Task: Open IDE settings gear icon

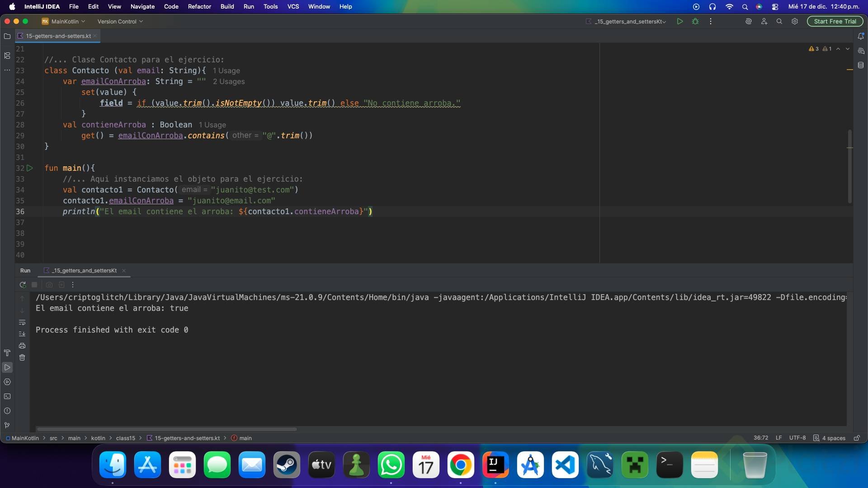Action: pyautogui.click(x=795, y=21)
